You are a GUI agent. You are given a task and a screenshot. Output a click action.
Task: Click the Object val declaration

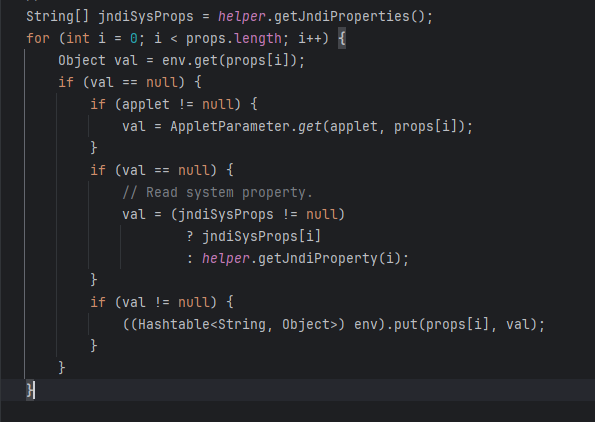click(98, 61)
